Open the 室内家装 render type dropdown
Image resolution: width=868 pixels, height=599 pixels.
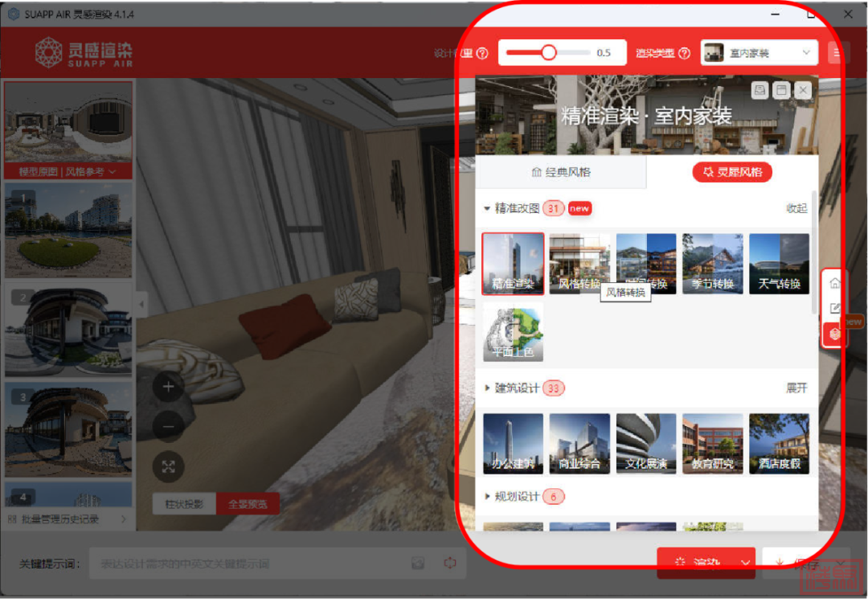tap(759, 53)
